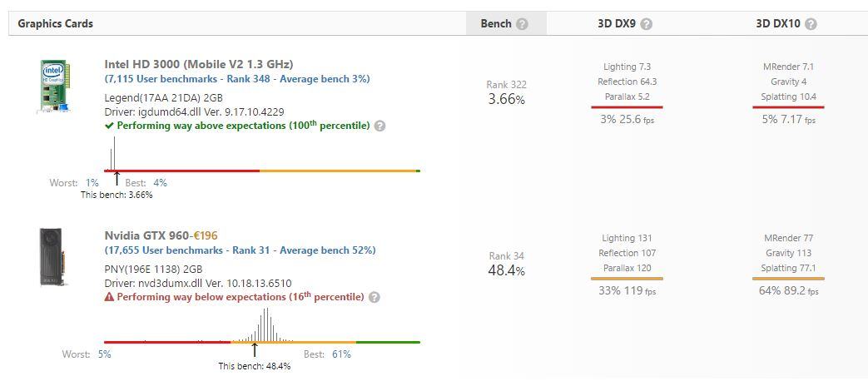868x386 pixels.
Task: Click red warning triangle by below expectations
Action: (109, 297)
